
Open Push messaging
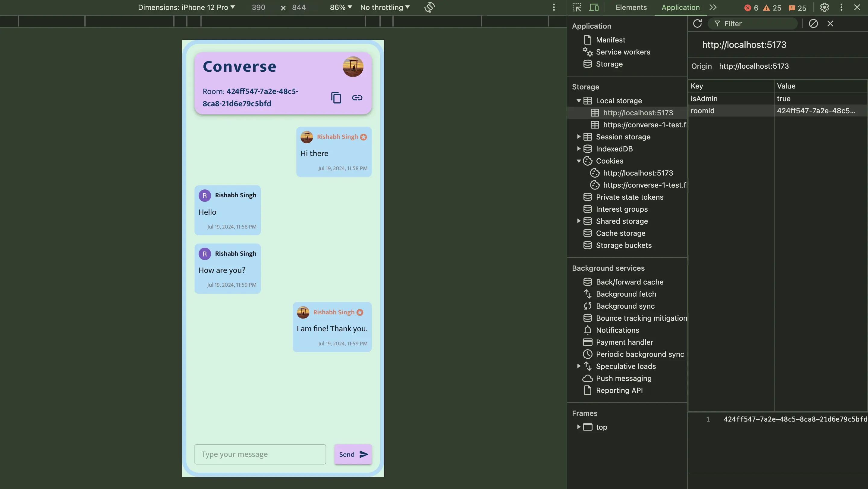[x=623, y=378]
